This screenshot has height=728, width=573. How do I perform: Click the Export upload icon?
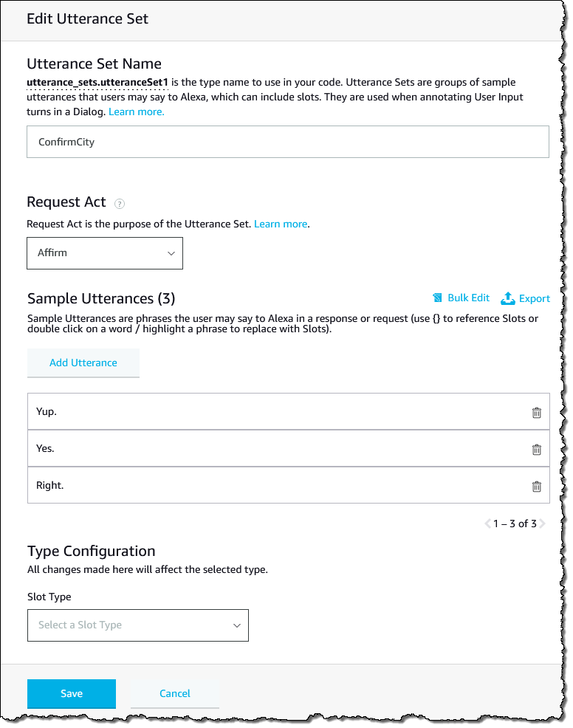click(x=507, y=298)
